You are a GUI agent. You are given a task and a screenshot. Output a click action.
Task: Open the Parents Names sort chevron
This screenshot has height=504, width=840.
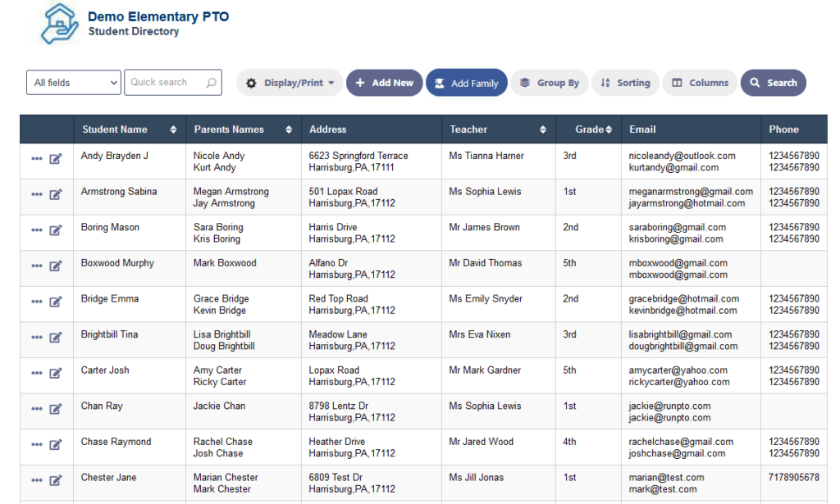click(x=287, y=129)
